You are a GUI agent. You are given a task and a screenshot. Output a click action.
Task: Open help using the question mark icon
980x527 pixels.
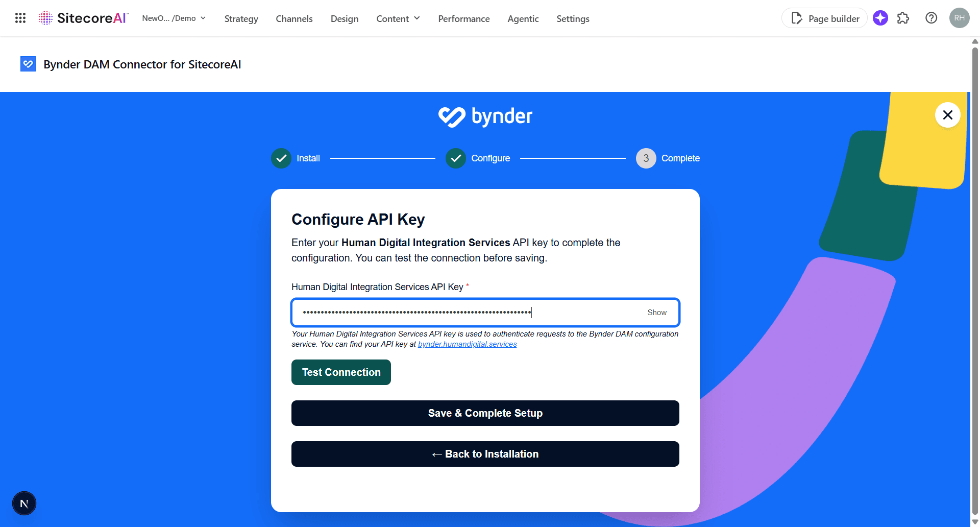coord(931,18)
